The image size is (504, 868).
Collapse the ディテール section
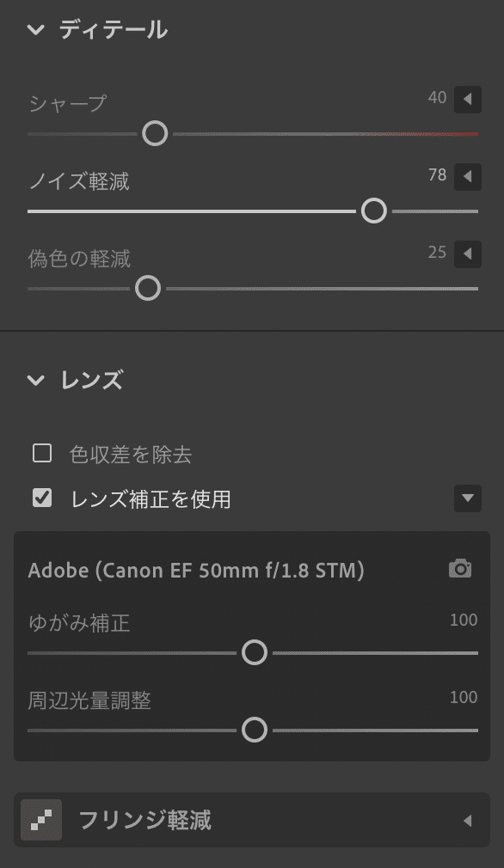[x=34, y=28]
